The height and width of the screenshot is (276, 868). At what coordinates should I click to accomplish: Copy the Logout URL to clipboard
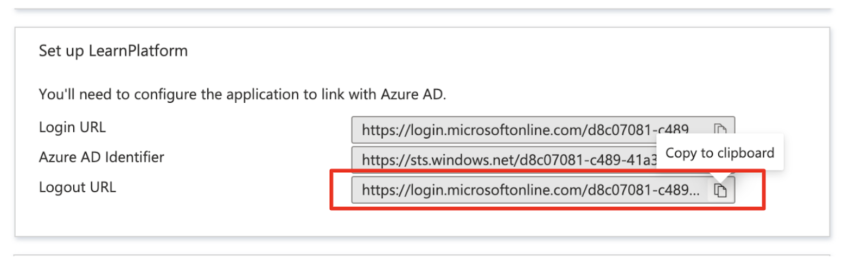[720, 190]
